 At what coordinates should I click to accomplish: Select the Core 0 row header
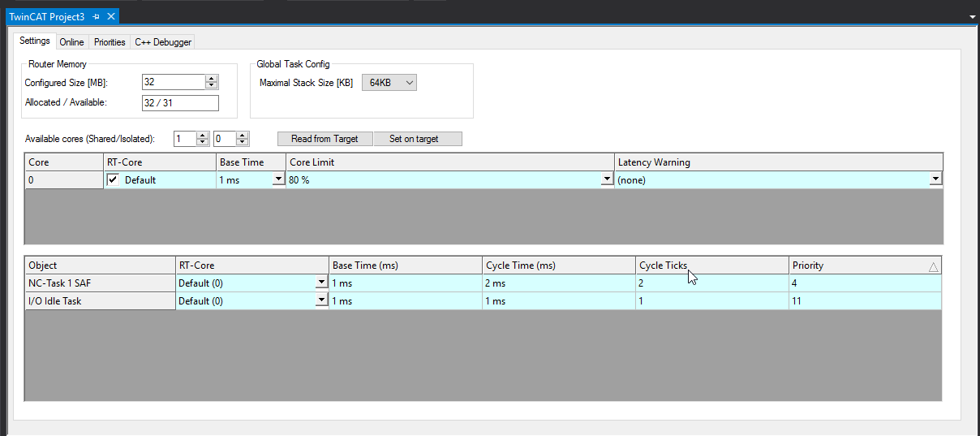click(x=64, y=180)
